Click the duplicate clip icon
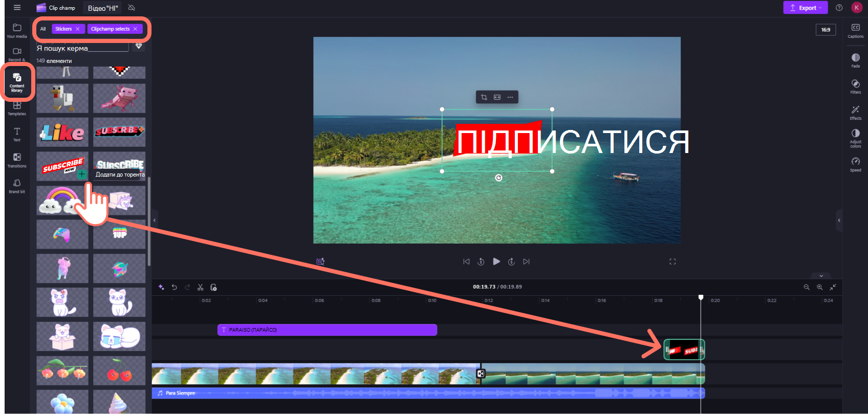Image resolution: width=868 pixels, height=414 pixels. [214, 287]
